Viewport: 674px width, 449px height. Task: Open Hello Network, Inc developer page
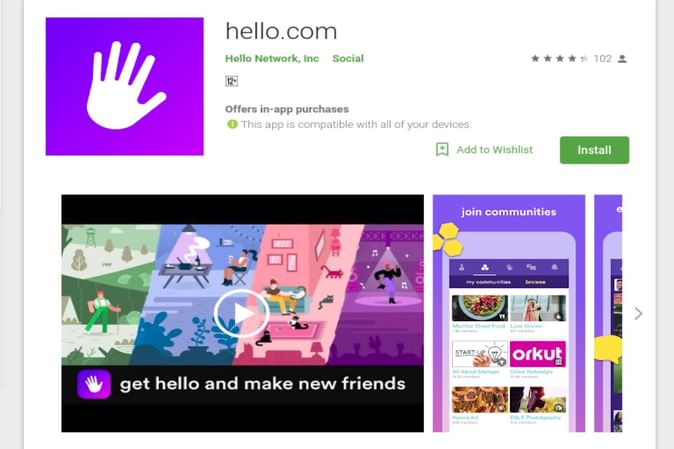click(272, 58)
